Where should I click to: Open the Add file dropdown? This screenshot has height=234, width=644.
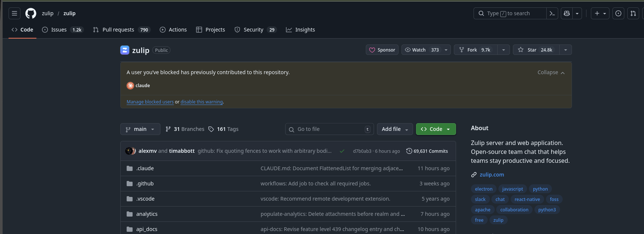395,129
